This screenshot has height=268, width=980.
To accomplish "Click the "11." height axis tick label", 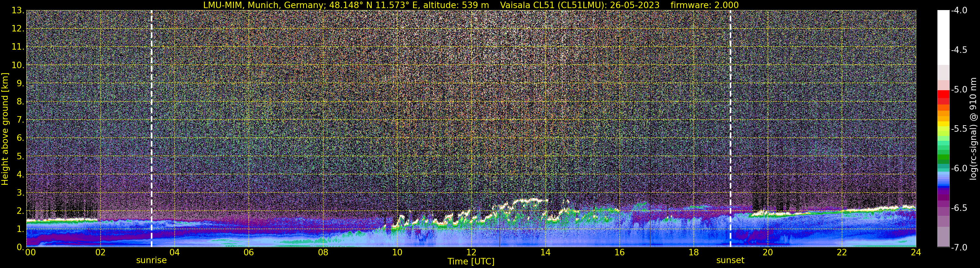I will click(18, 47).
